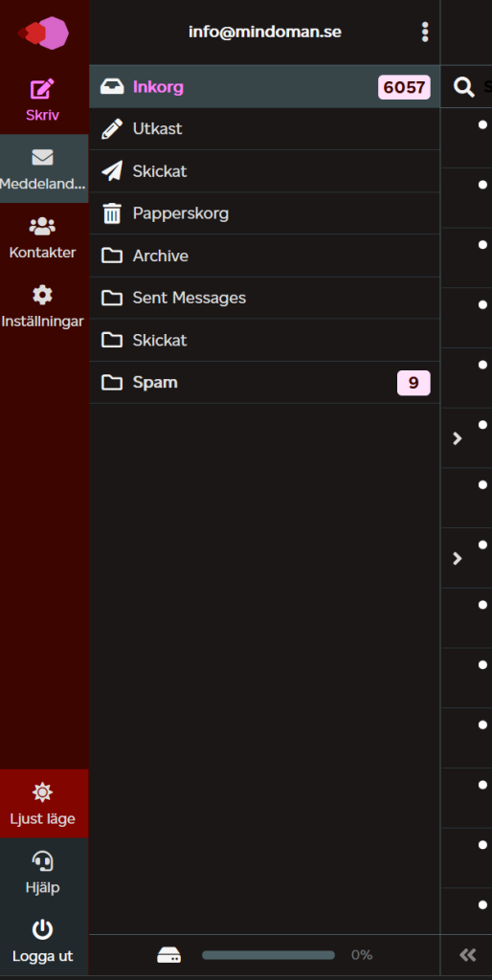Click the Roundcube logo at top
The height and width of the screenshot is (980, 492).
(43, 33)
